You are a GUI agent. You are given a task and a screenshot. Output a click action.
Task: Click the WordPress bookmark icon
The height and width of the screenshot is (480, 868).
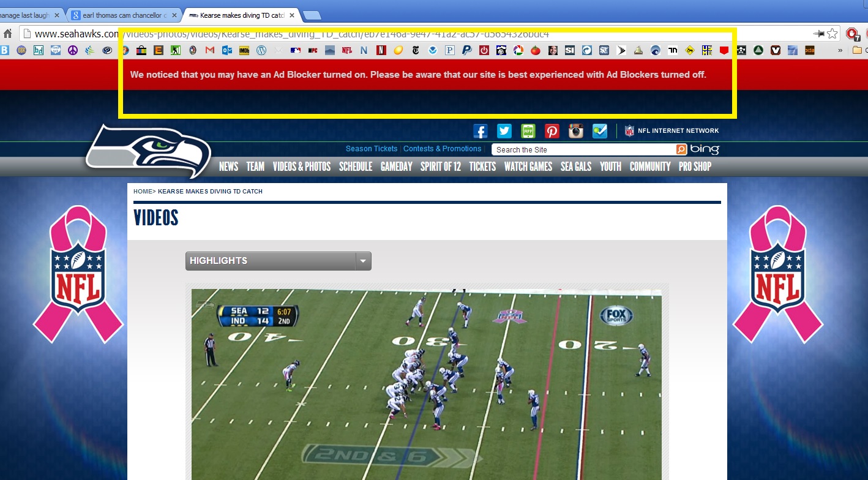point(262,50)
